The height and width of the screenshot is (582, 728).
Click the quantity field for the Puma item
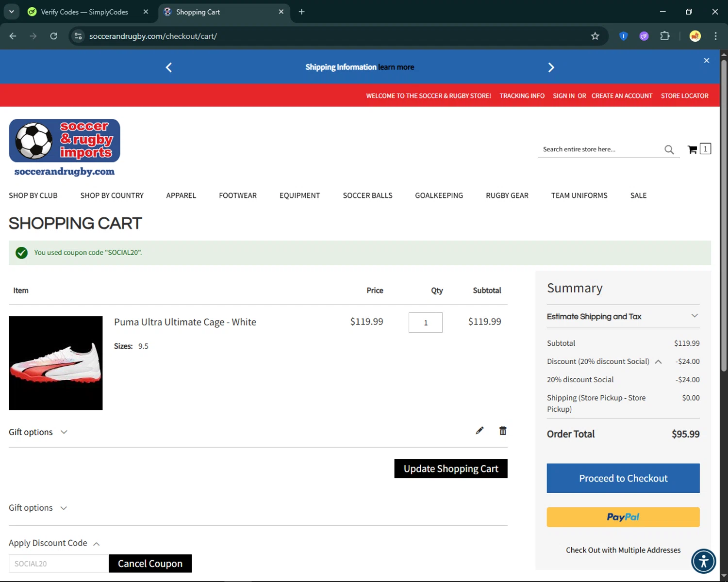(426, 323)
